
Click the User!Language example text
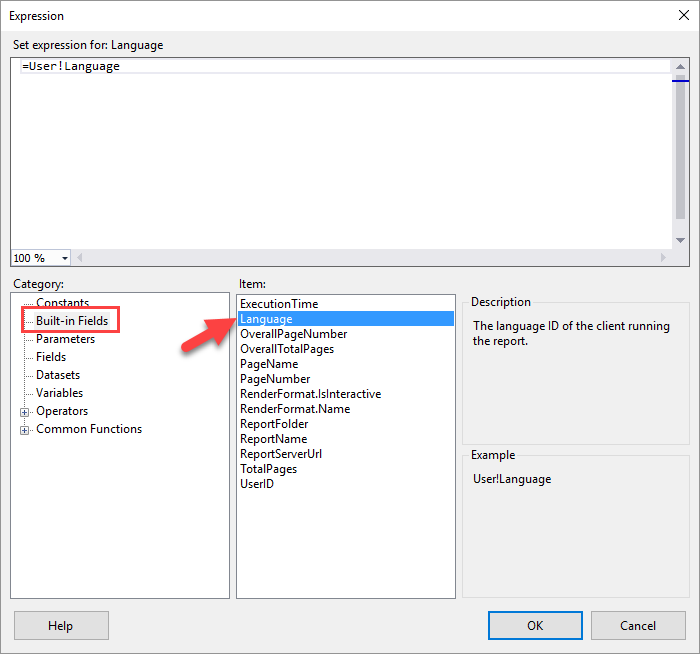point(512,479)
